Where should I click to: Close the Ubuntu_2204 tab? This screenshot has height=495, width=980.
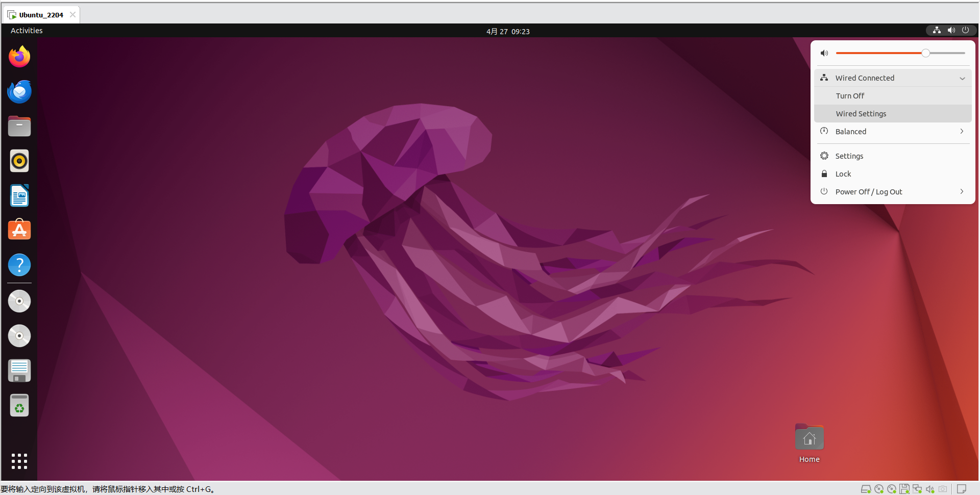pos(72,15)
